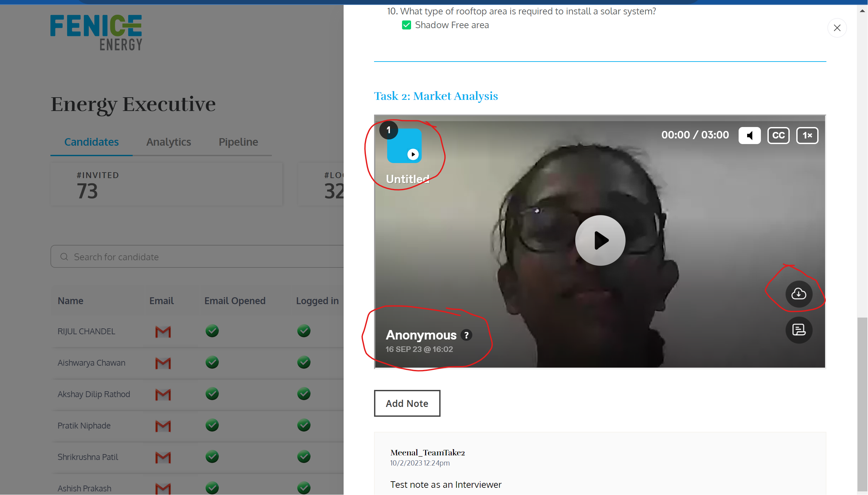Click the Name column header
This screenshot has width=868, height=495.
pyautogui.click(x=70, y=301)
